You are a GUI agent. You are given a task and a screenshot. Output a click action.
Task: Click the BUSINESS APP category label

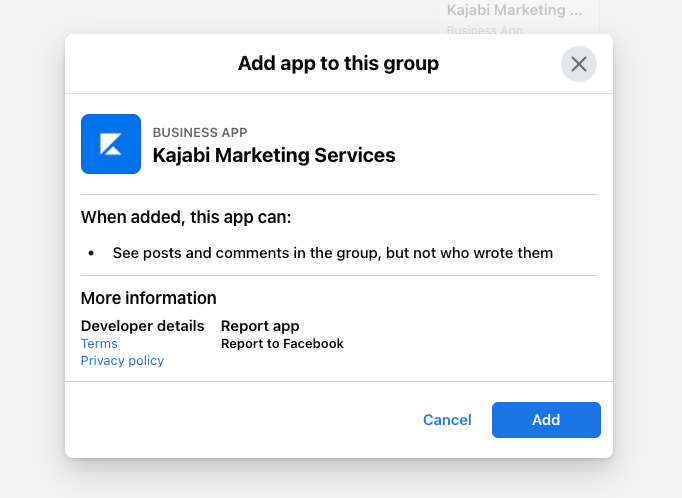click(x=200, y=132)
